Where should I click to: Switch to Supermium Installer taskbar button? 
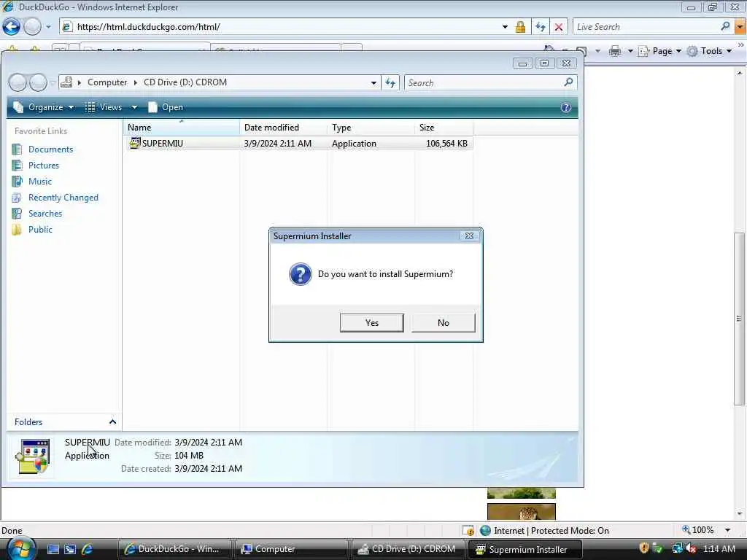[525, 549]
